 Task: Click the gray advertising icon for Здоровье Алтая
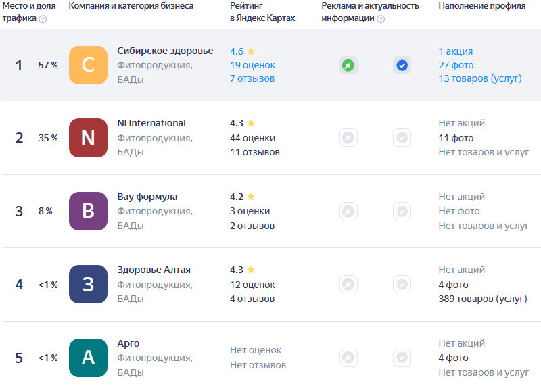348,284
